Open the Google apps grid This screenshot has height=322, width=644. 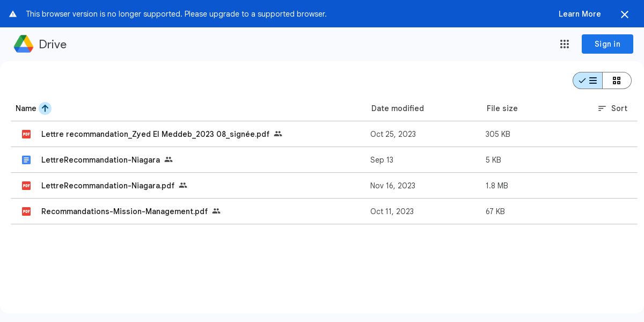[x=565, y=44]
